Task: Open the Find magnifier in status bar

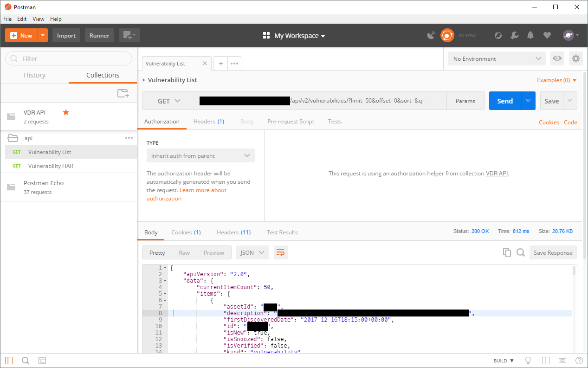Action: point(26,361)
